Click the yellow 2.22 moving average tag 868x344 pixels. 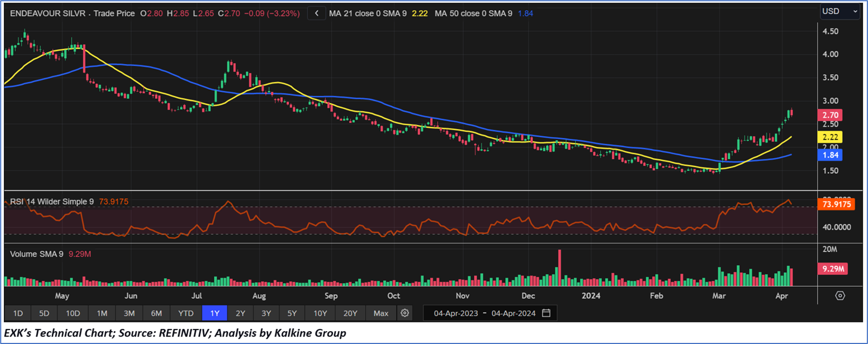830,137
